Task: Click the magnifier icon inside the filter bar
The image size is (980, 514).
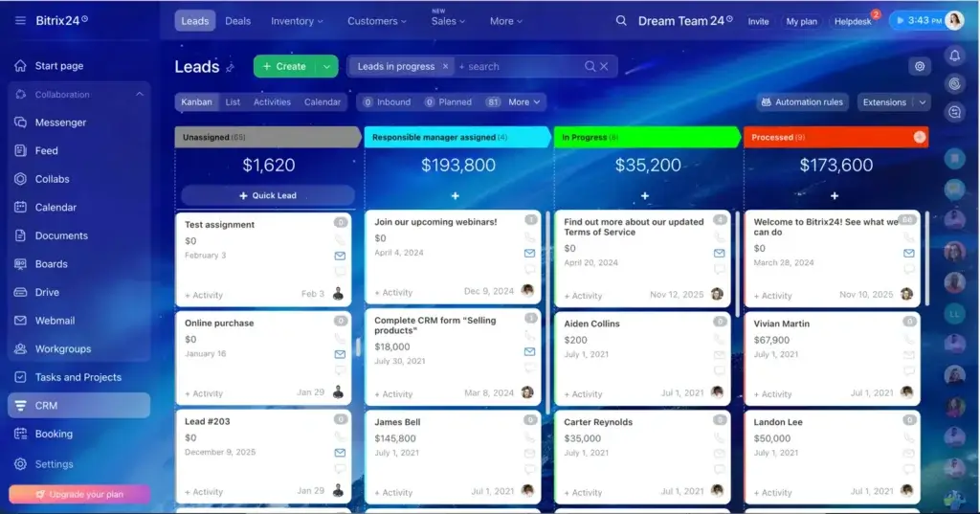Action: click(590, 66)
